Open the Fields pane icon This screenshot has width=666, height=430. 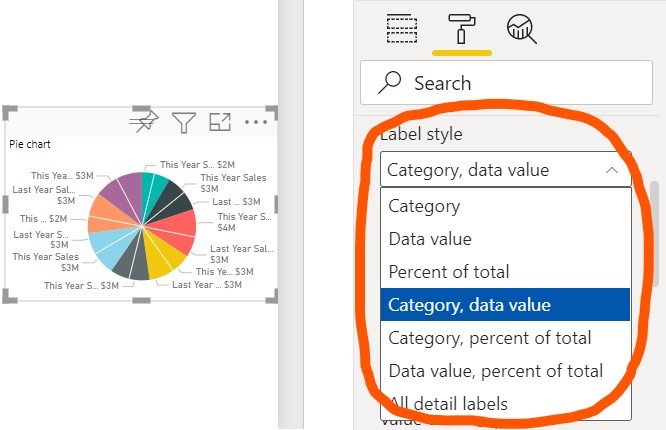point(401,29)
